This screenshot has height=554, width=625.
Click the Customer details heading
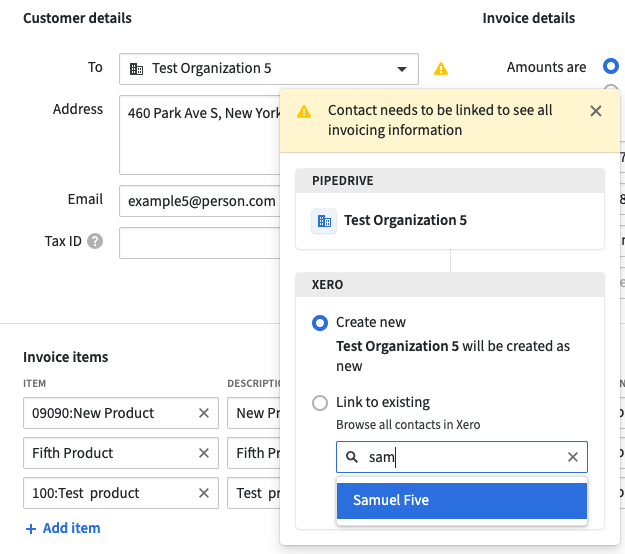[x=77, y=18]
